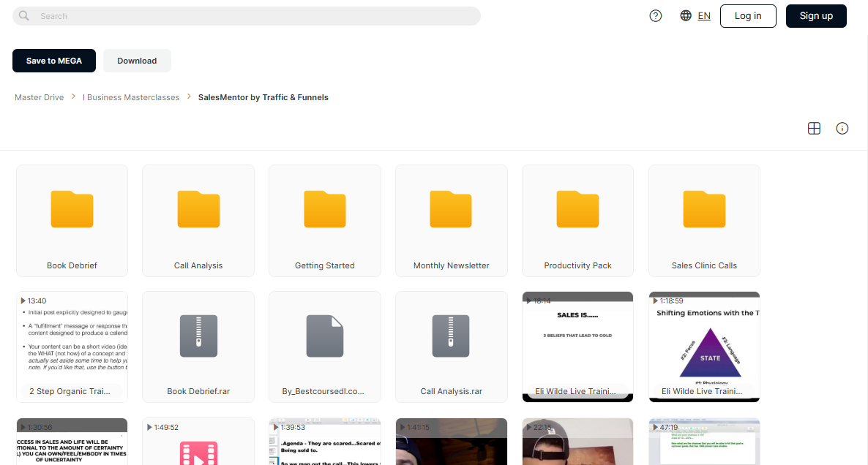Click the 2 Step Organic Trai... file name

(70, 391)
